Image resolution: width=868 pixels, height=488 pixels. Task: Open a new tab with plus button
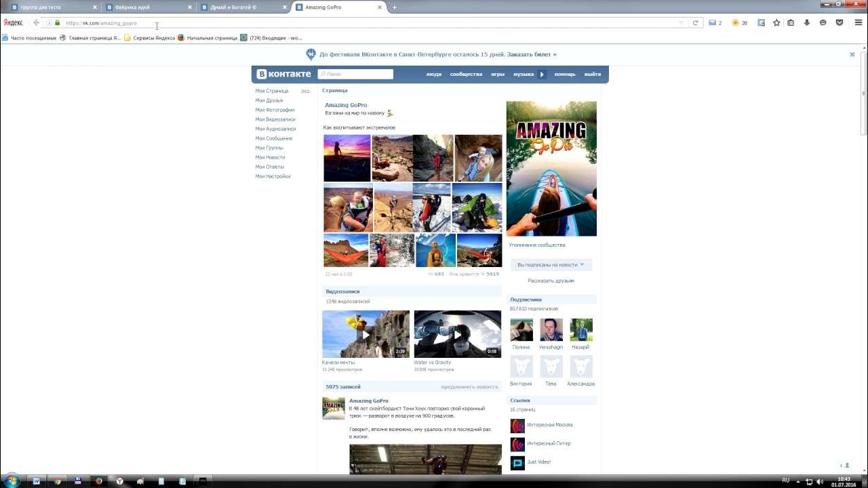[x=395, y=7]
